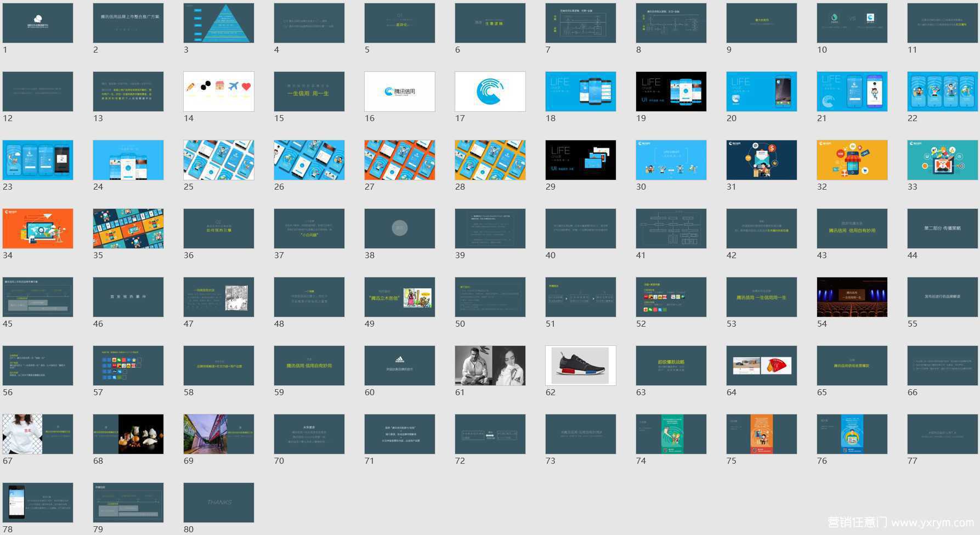
Task: Select slide 3 with blue pyramid diagram
Action: point(219,23)
